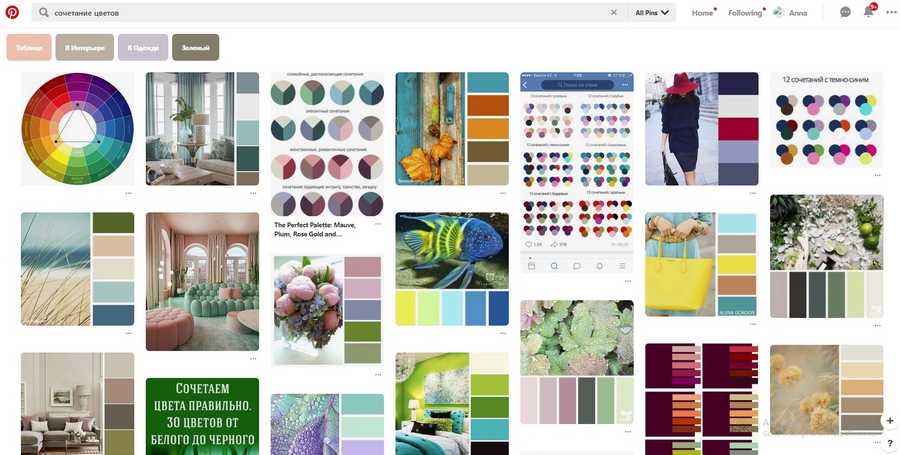Image resolution: width=900 pixels, height=455 pixels.
Task: Open the white flowers and limes pin
Action: click(x=827, y=256)
